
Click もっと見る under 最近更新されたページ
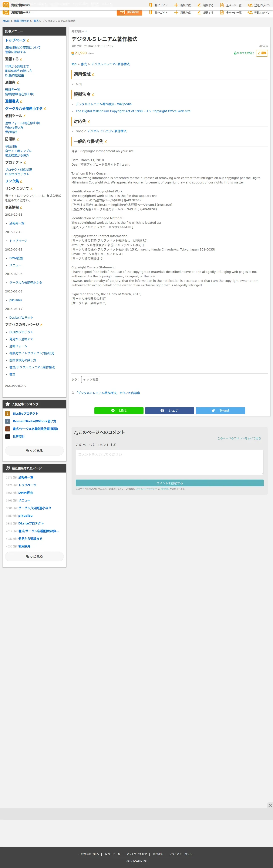(x=34, y=556)
